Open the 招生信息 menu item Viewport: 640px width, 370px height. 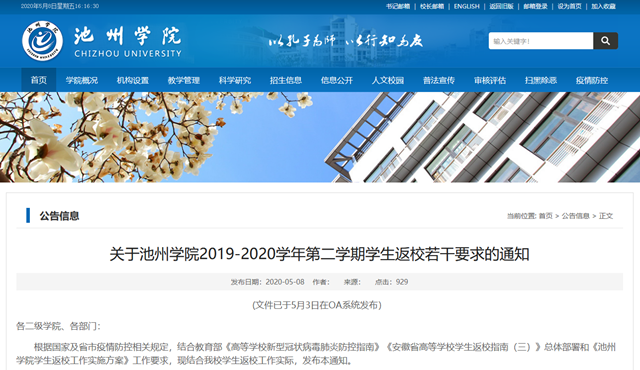click(286, 80)
